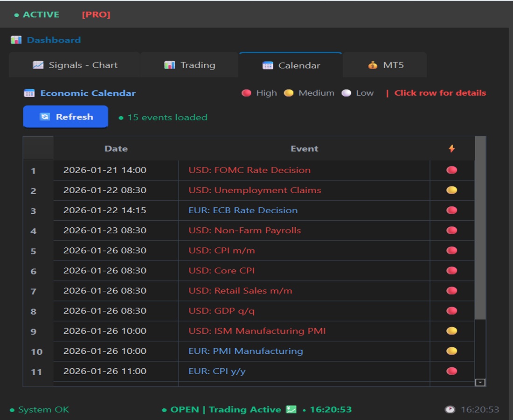Open details for EUR: ECB Rate Decision
The image size is (513, 420).
pyautogui.click(x=243, y=210)
